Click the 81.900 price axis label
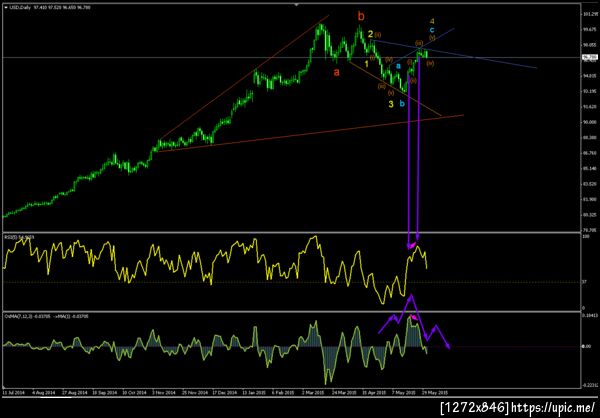 point(589,199)
